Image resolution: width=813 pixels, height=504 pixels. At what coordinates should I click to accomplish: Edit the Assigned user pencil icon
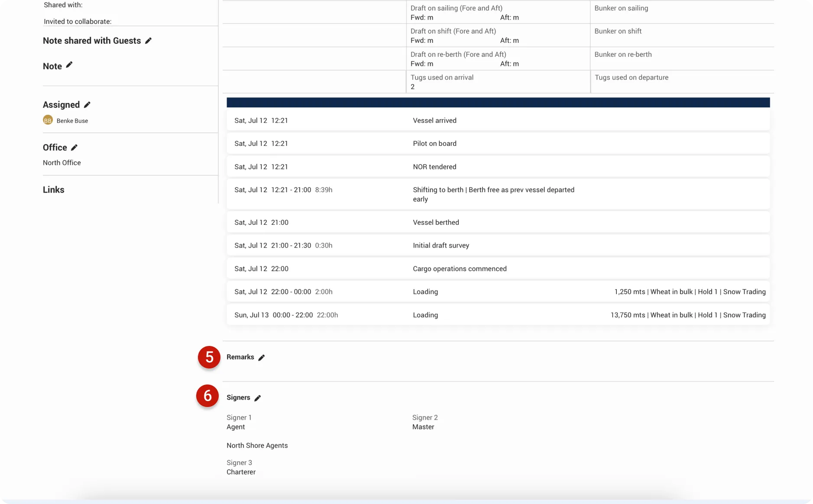[x=87, y=105]
